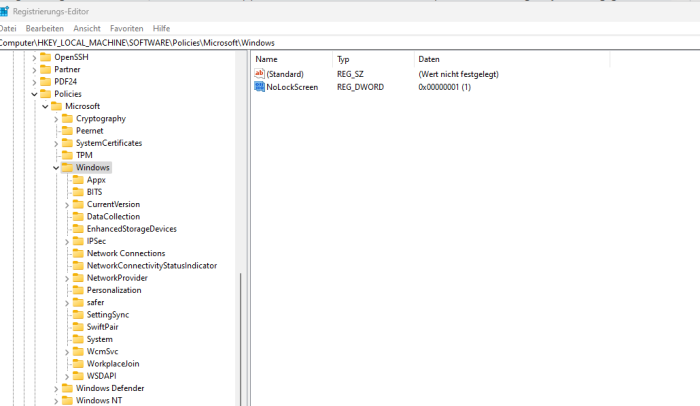Open the Hilfe menu

(161, 28)
